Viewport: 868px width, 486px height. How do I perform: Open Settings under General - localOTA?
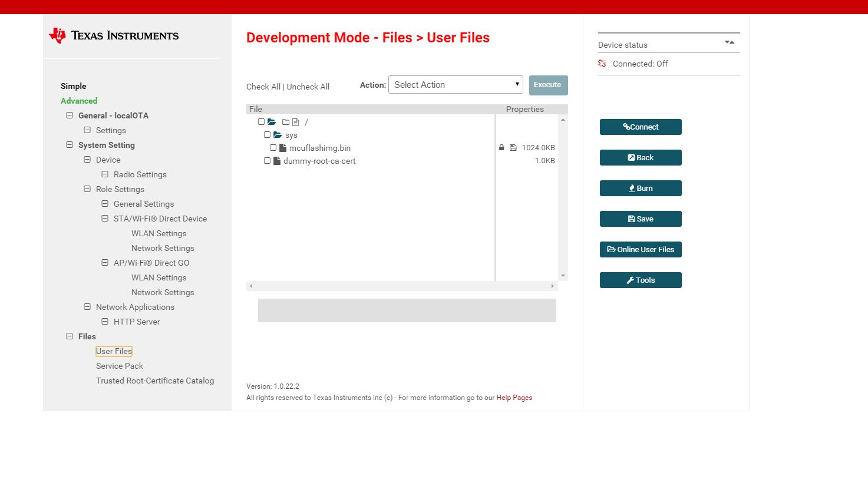tap(111, 130)
